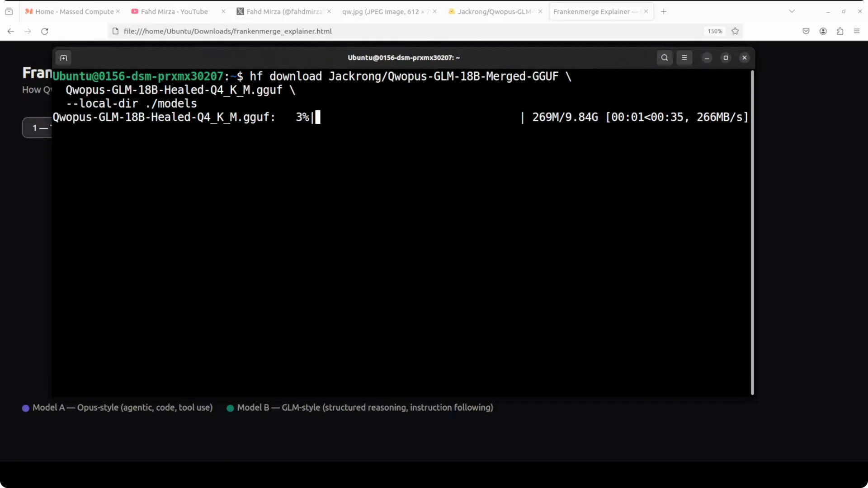Reload the Frankenmerge explainer page
This screenshot has height=488, width=868.
(45, 31)
